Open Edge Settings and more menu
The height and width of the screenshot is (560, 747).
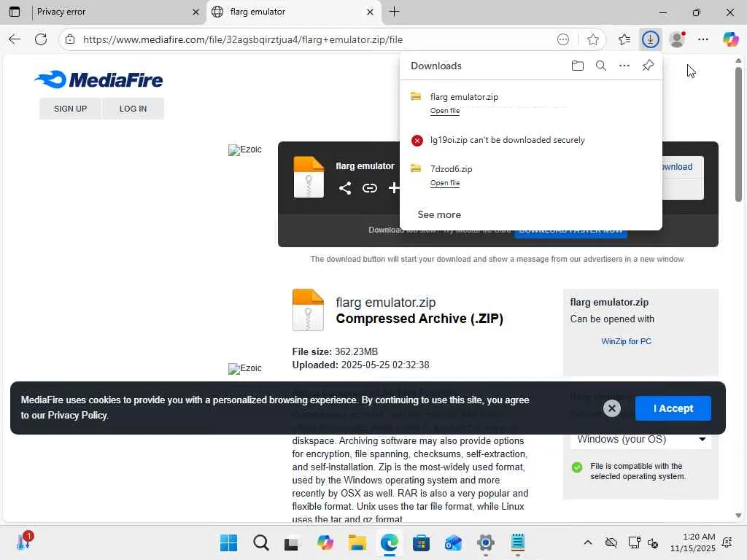(x=703, y=39)
